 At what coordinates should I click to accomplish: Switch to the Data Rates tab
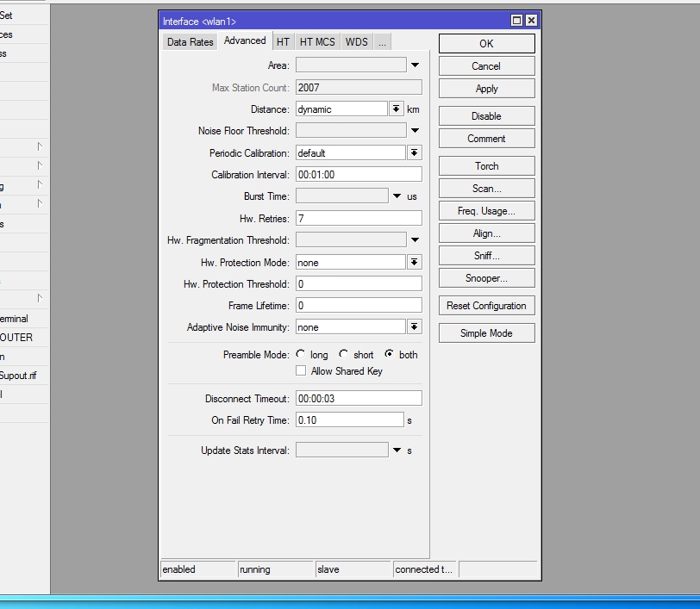click(190, 42)
